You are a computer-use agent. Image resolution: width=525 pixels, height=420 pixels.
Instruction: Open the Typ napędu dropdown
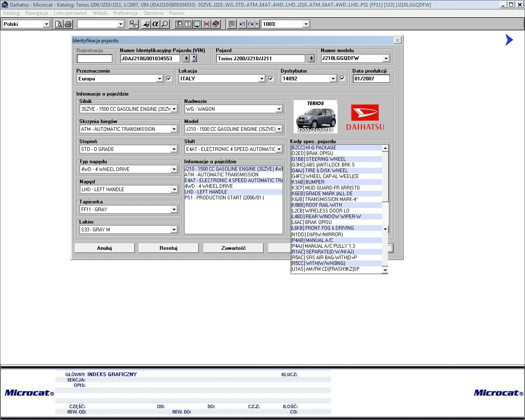[x=174, y=169]
